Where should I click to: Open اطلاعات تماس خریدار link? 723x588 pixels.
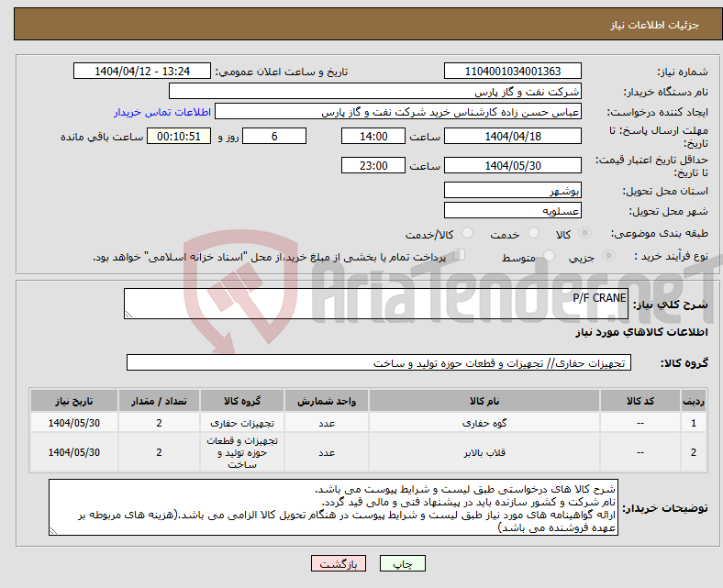[x=162, y=112]
